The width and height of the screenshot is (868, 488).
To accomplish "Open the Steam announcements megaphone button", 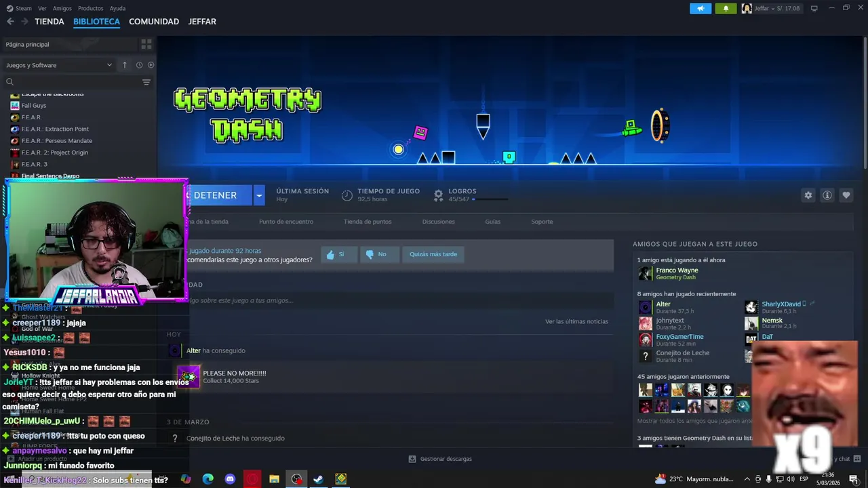I will [x=701, y=8].
